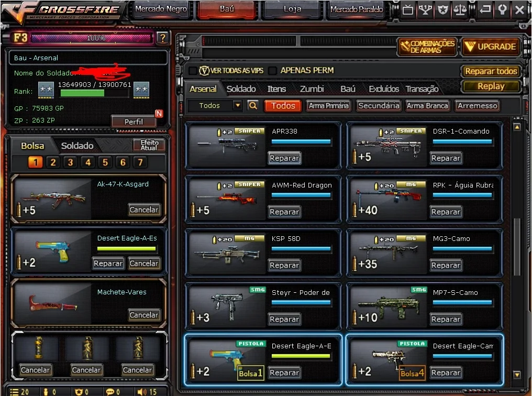
Task: Open the Zumbi tab
Action: (x=312, y=89)
